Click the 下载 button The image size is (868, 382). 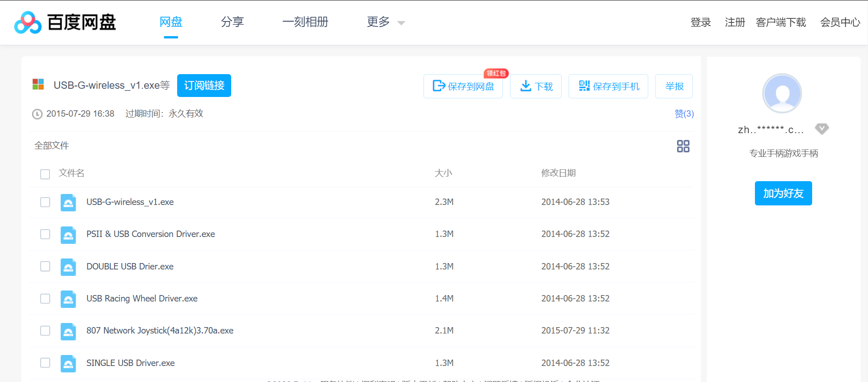[x=536, y=86]
